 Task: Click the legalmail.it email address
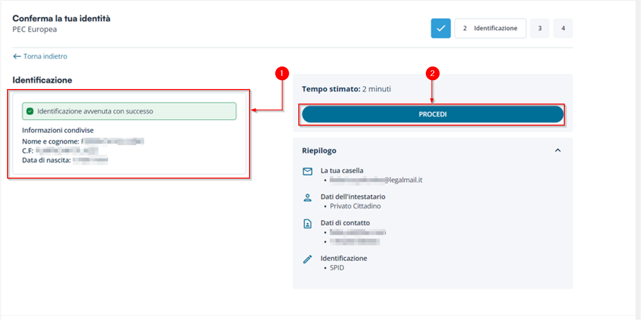(376, 180)
